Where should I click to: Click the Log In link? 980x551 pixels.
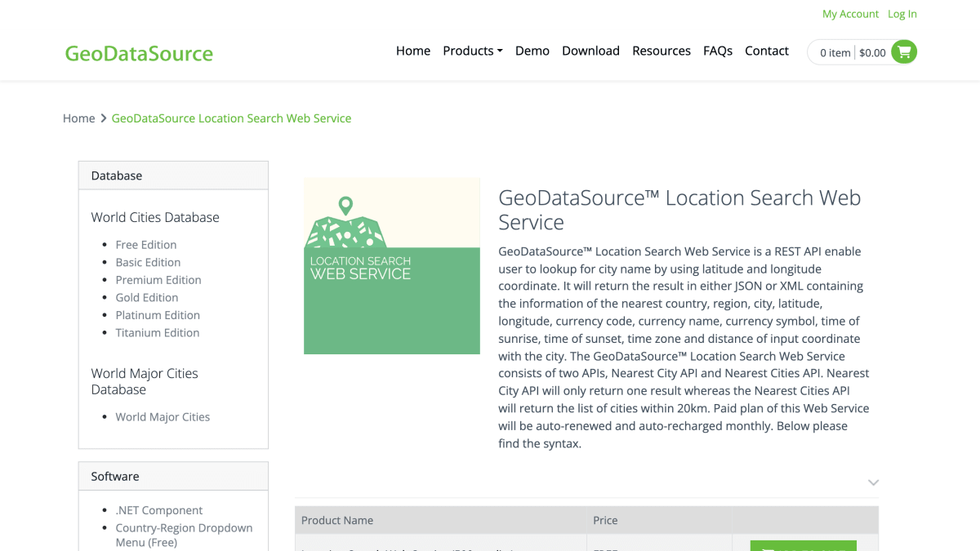point(902,14)
